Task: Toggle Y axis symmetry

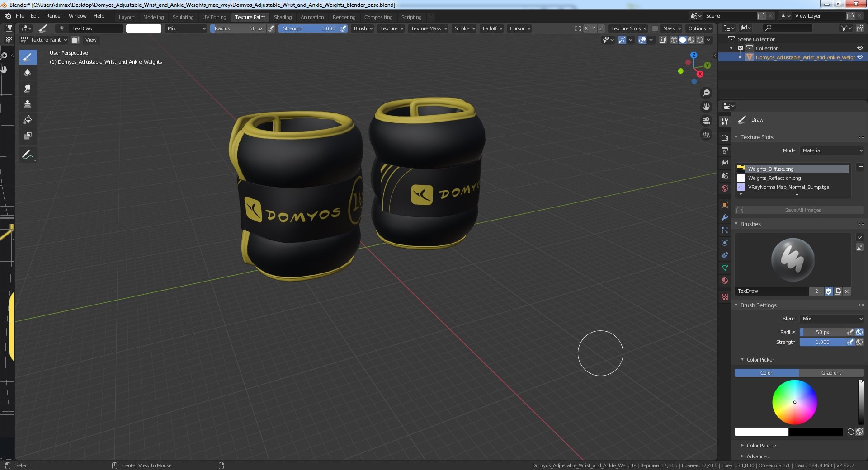Action: click(594, 28)
